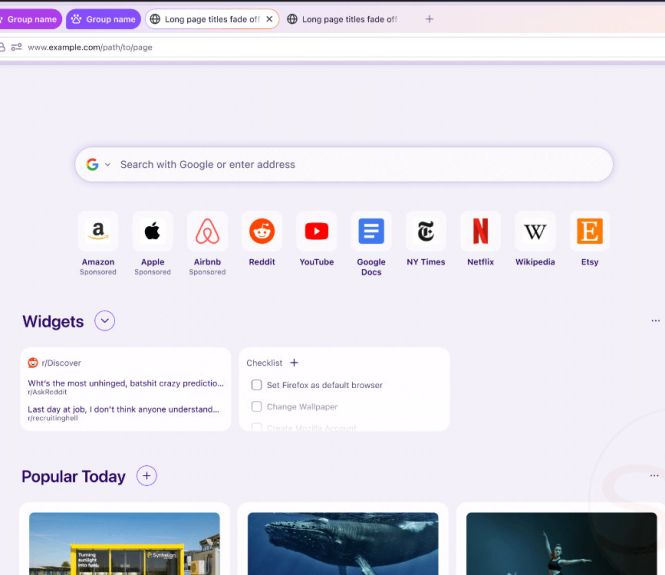Check Set Firefox as default browser
The image size is (665, 575).
click(x=257, y=385)
